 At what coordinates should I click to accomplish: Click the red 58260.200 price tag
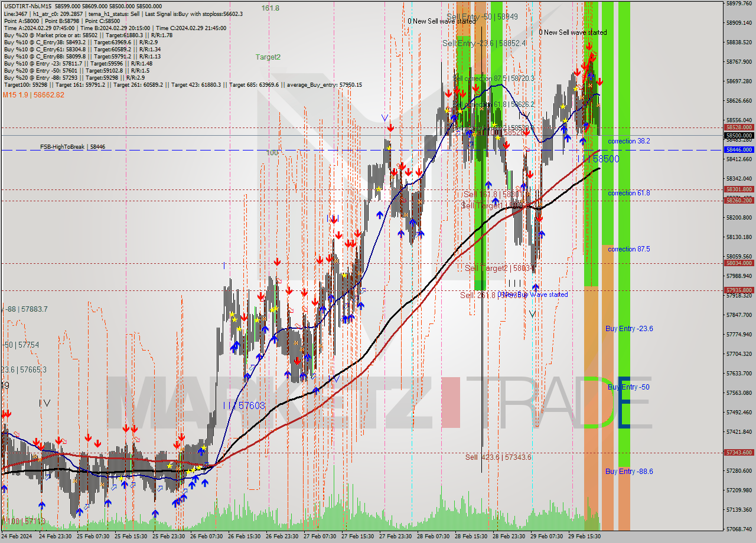(x=739, y=201)
